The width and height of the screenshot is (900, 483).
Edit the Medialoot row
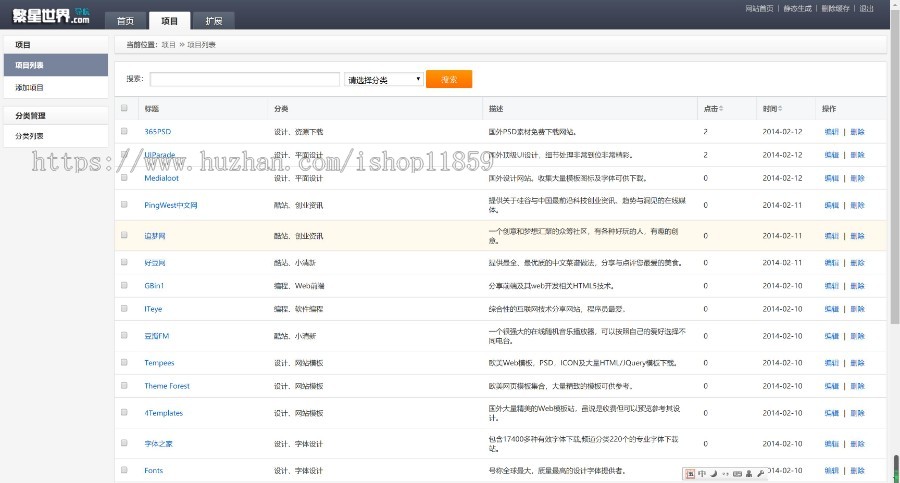pyautogui.click(x=831, y=178)
